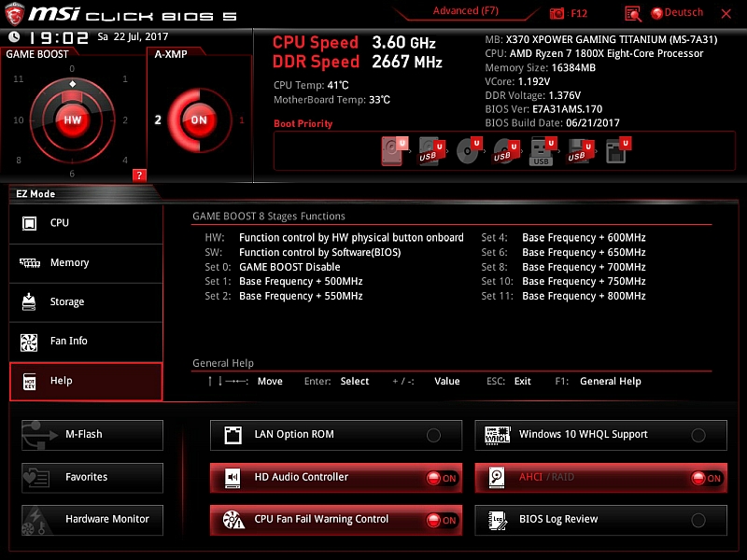Click the Game Boost dial diamond pointer
Screen dimensions: 747x560
click(x=73, y=84)
